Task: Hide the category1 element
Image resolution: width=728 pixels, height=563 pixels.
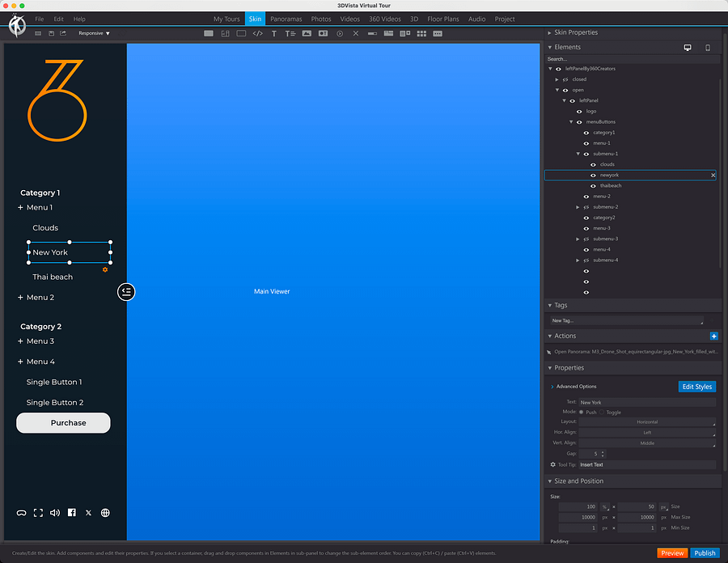Action: click(x=586, y=133)
